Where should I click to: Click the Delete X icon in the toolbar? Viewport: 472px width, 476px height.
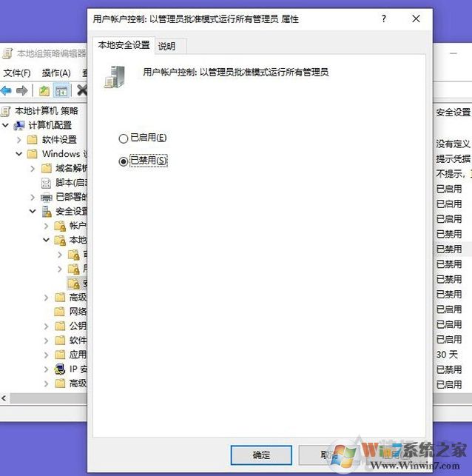click(x=82, y=90)
